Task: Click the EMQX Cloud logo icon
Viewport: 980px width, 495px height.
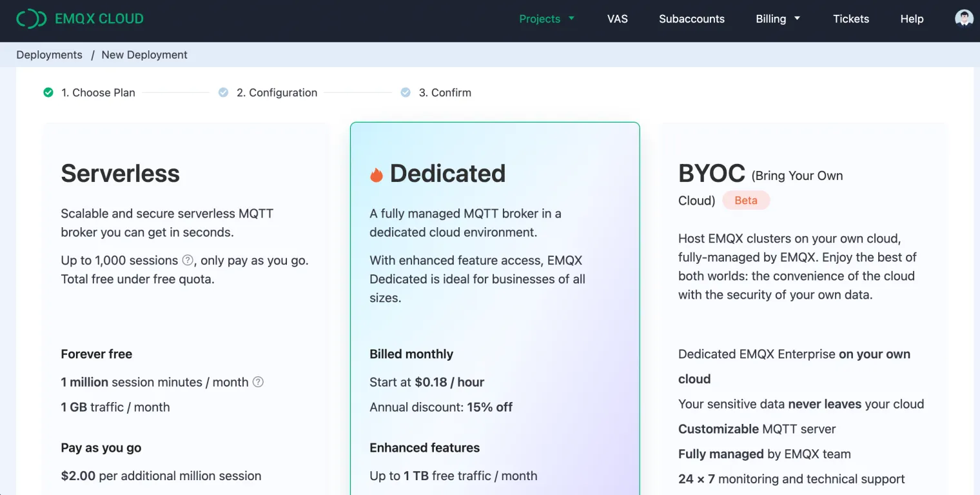Action: pyautogui.click(x=31, y=19)
